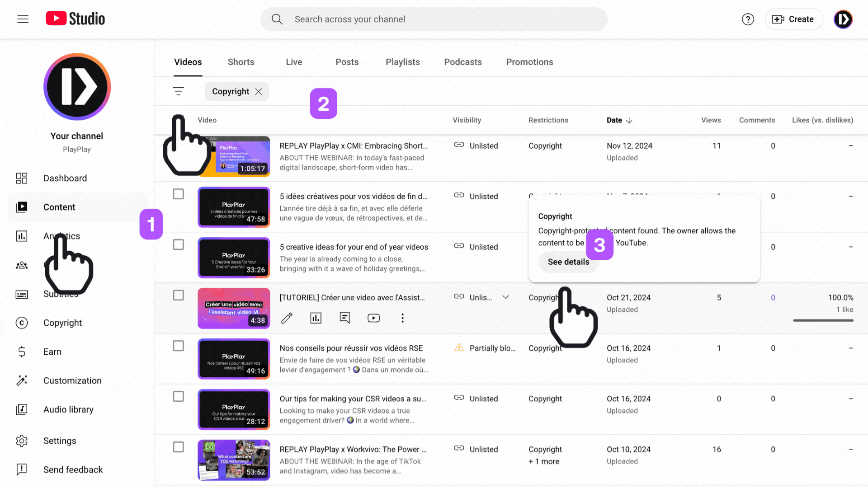868x488 pixels.
Task: Switch to the Shorts tab
Action: pyautogui.click(x=241, y=62)
